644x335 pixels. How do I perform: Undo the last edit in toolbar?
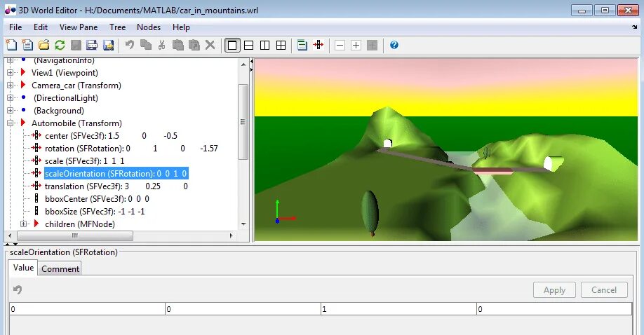[x=130, y=45]
